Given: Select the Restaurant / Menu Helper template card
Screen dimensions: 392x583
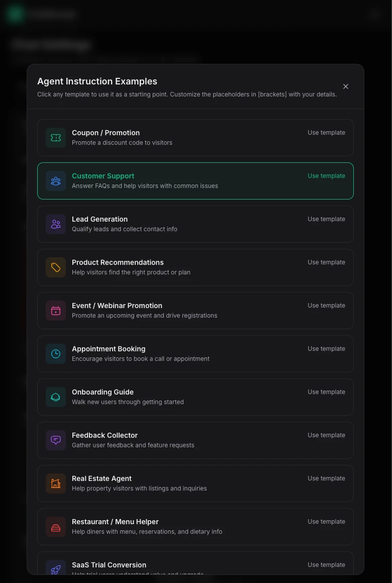Looking at the screenshot, I should (195, 527).
